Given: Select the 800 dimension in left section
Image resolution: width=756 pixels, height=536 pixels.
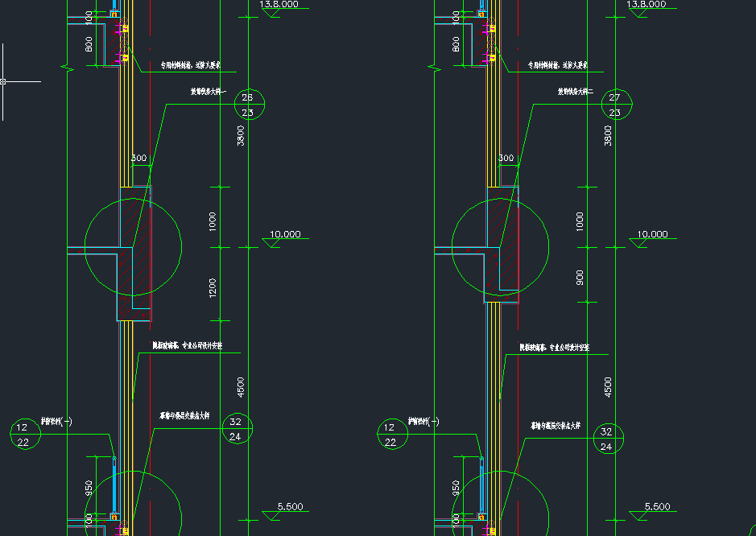Looking at the screenshot, I should coord(89,44).
